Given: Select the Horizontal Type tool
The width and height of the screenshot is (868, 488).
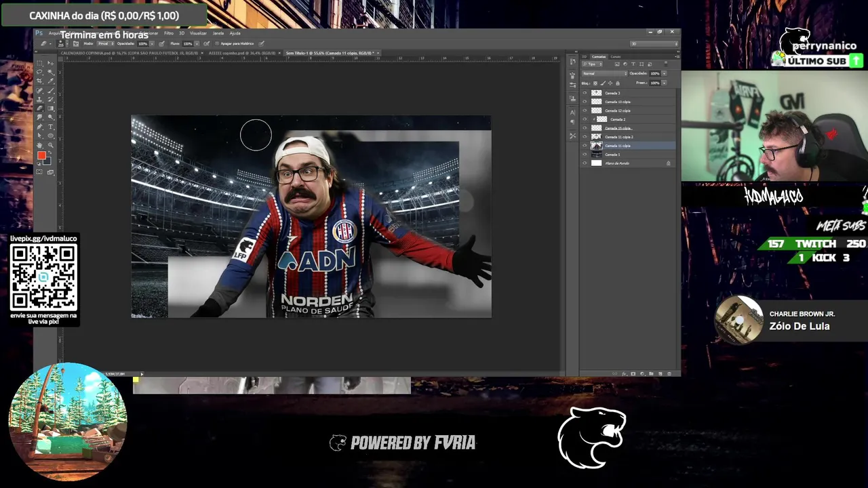Looking at the screenshot, I should point(51,126).
